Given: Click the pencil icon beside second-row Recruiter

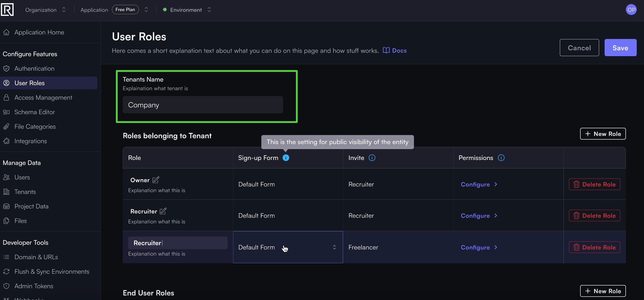Looking at the screenshot, I should point(163,211).
